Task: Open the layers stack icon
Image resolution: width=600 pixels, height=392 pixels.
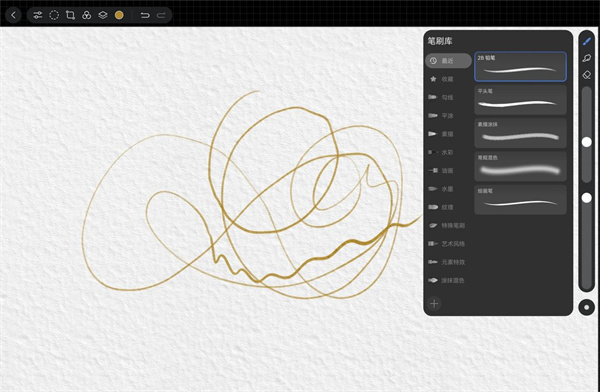Action: click(103, 15)
